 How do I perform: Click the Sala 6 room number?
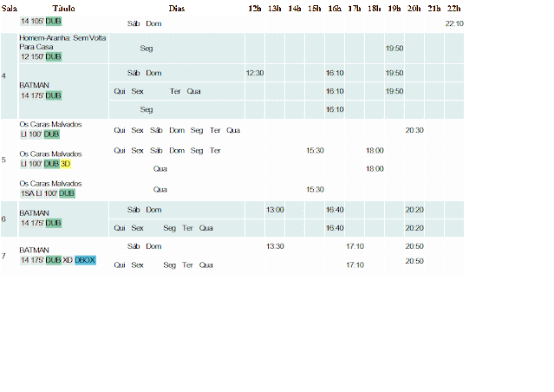[x=3, y=219]
